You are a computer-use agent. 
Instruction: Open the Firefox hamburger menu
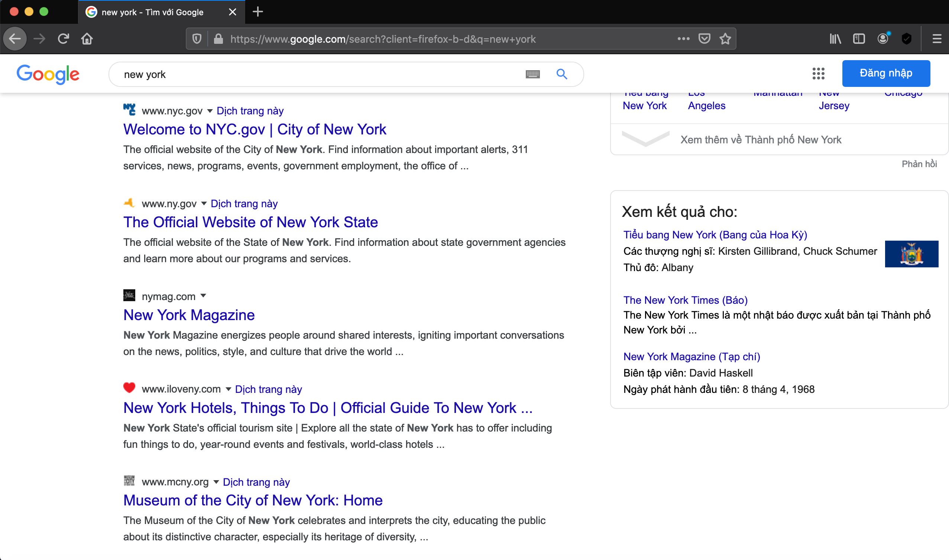(936, 39)
